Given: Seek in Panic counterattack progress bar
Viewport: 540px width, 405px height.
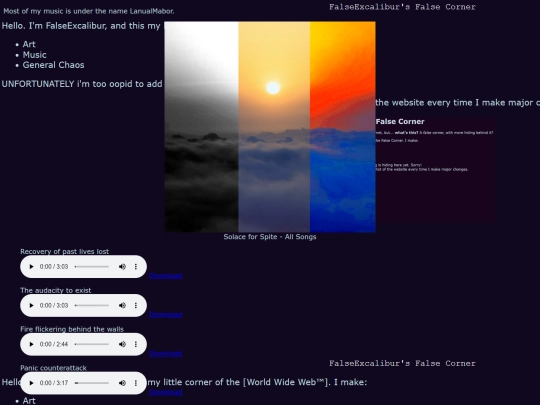Looking at the screenshot, I should (92, 383).
